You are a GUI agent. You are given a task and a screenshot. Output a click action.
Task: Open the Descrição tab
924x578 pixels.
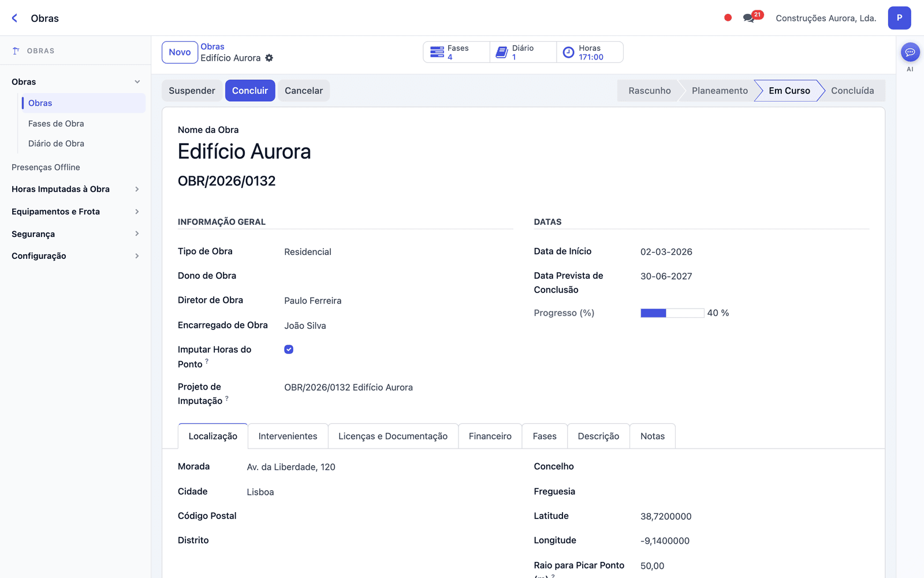[x=598, y=436]
